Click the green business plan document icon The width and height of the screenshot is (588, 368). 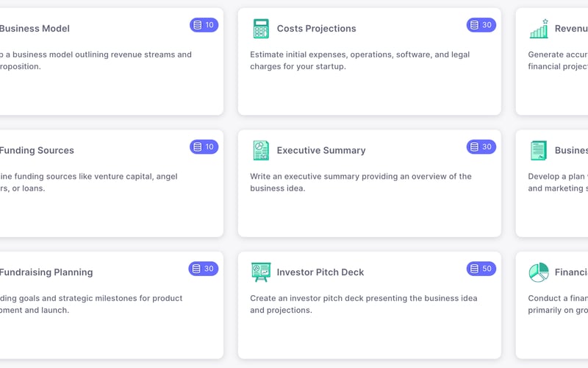(x=539, y=150)
